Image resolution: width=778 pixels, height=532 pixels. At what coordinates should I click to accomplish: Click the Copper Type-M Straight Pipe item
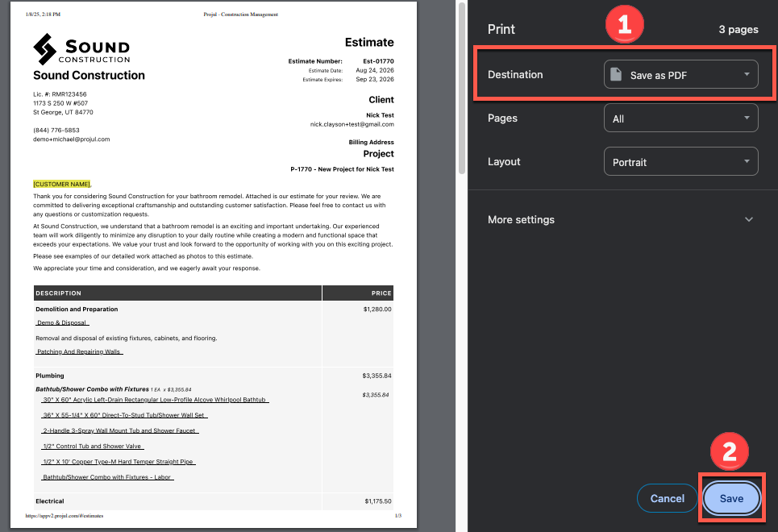click(x=119, y=462)
